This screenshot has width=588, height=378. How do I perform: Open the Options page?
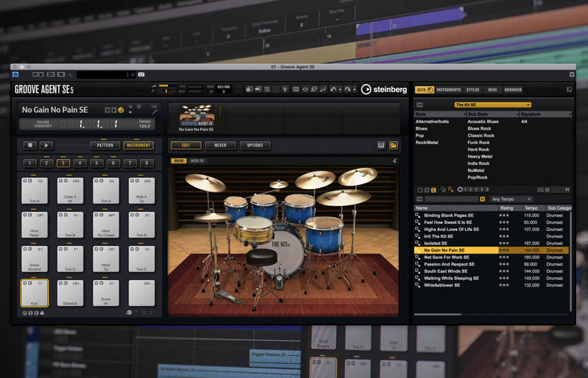255,145
